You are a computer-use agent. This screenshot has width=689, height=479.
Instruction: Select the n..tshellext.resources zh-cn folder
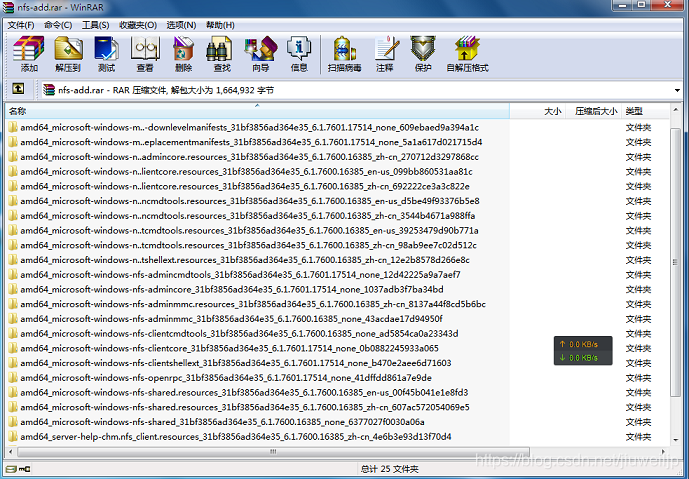(245, 260)
